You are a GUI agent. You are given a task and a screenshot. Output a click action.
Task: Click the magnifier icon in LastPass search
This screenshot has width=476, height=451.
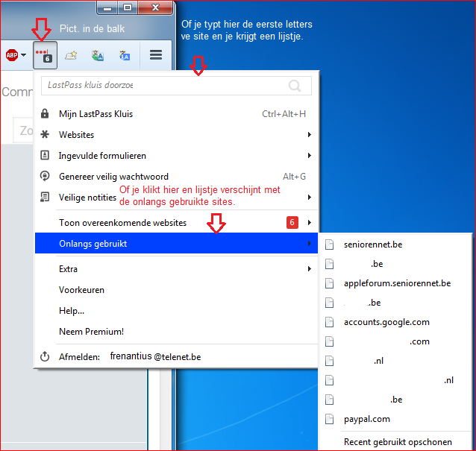(x=295, y=86)
